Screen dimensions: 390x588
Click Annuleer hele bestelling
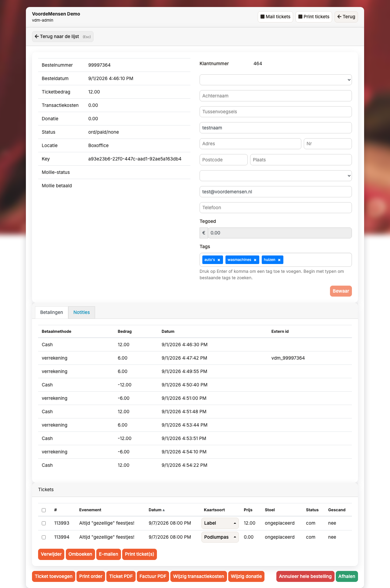pos(305,576)
